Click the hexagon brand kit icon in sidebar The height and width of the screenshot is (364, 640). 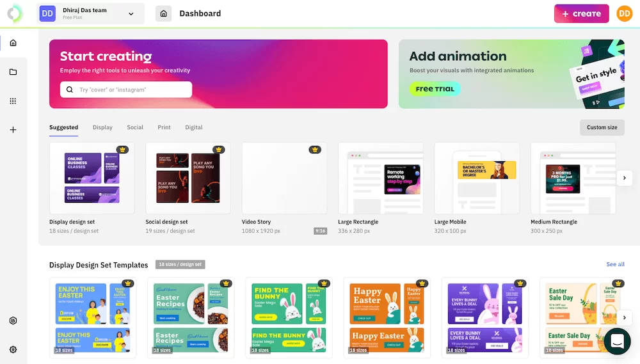click(13, 320)
